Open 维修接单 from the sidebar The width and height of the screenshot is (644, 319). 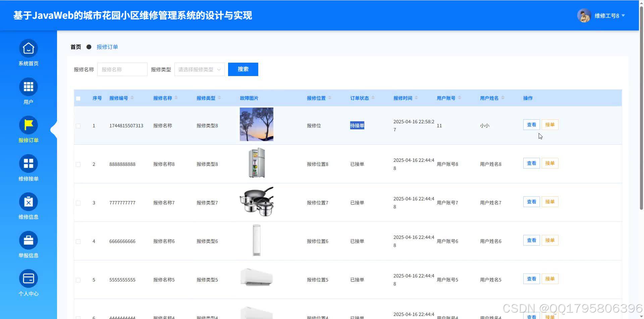point(28,168)
